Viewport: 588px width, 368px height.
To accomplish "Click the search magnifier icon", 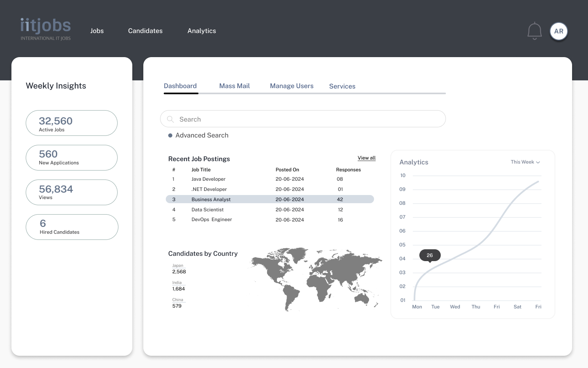I will 170,119.
